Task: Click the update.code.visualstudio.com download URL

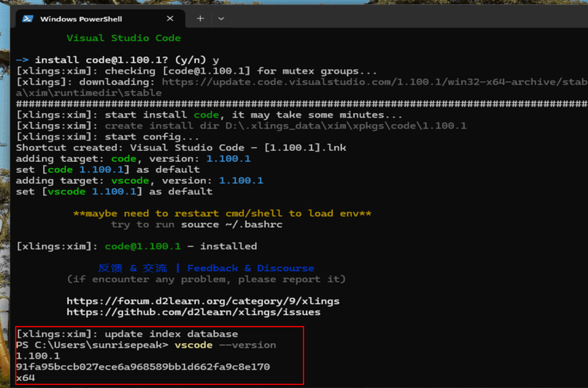Action: 374,82
